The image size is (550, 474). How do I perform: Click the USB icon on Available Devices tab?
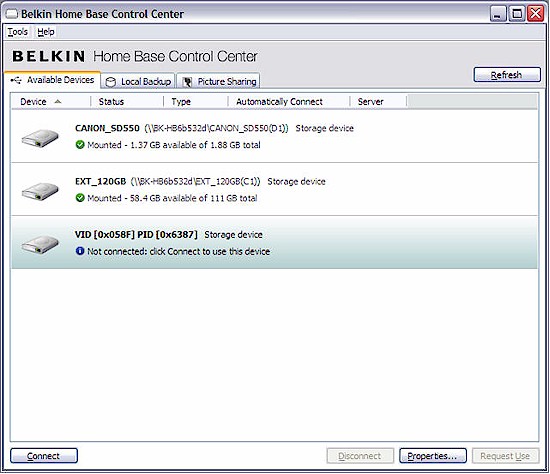click(16, 80)
